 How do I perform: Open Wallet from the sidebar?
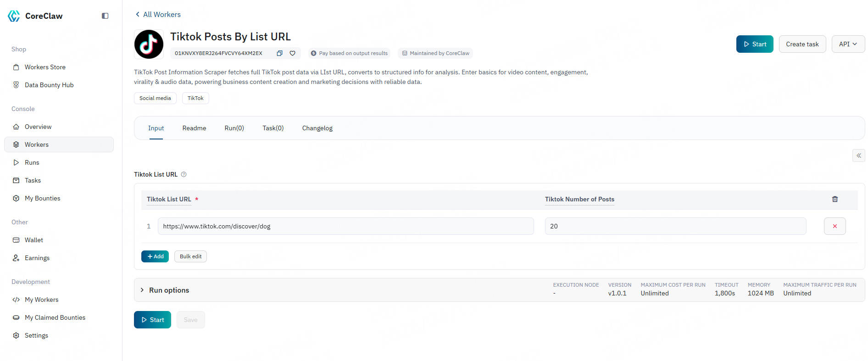pyautogui.click(x=34, y=240)
